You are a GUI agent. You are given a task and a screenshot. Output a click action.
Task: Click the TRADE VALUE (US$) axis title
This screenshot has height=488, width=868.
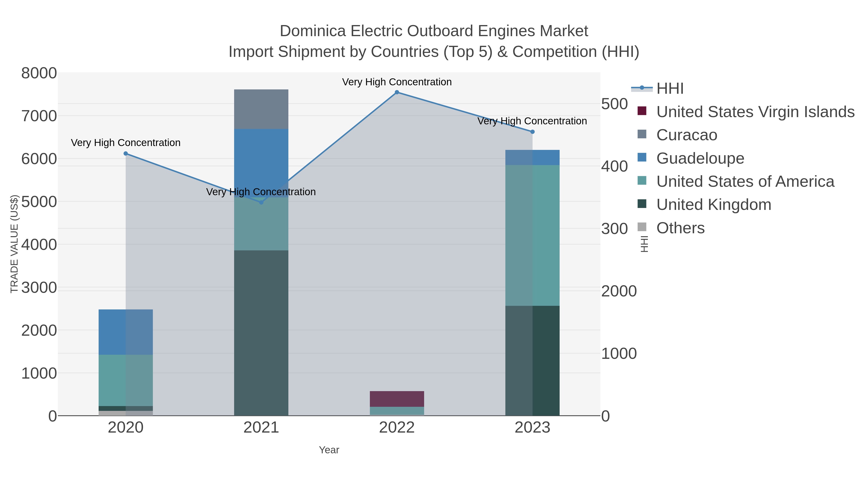[14, 244]
